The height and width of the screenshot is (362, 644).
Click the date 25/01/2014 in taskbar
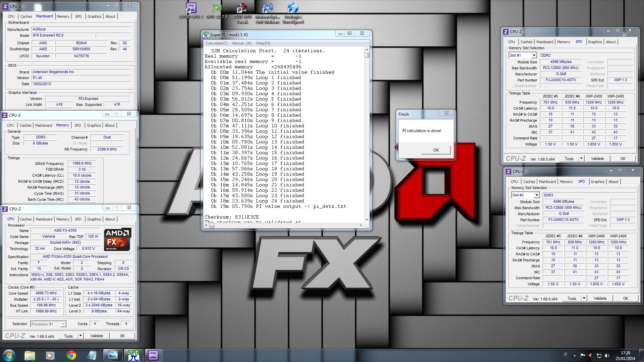pos(625,358)
